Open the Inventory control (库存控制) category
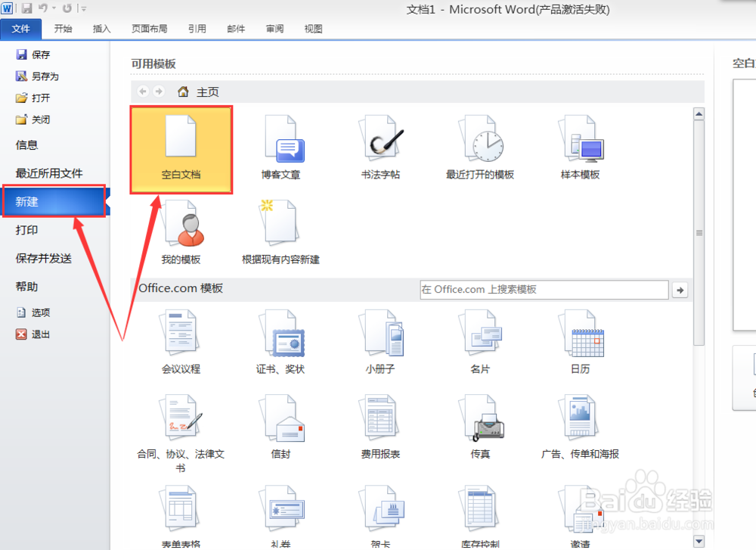 tap(480, 517)
